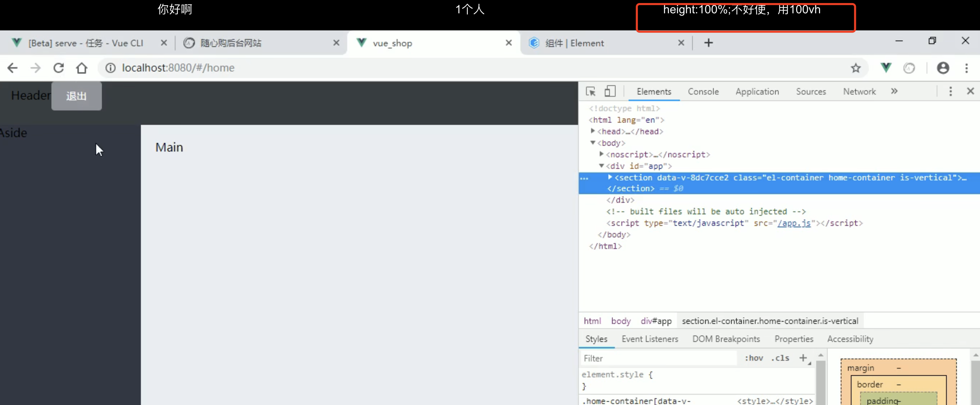This screenshot has width=980, height=405.
Task: Click the styles Filter input field
Action: pos(658,358)
